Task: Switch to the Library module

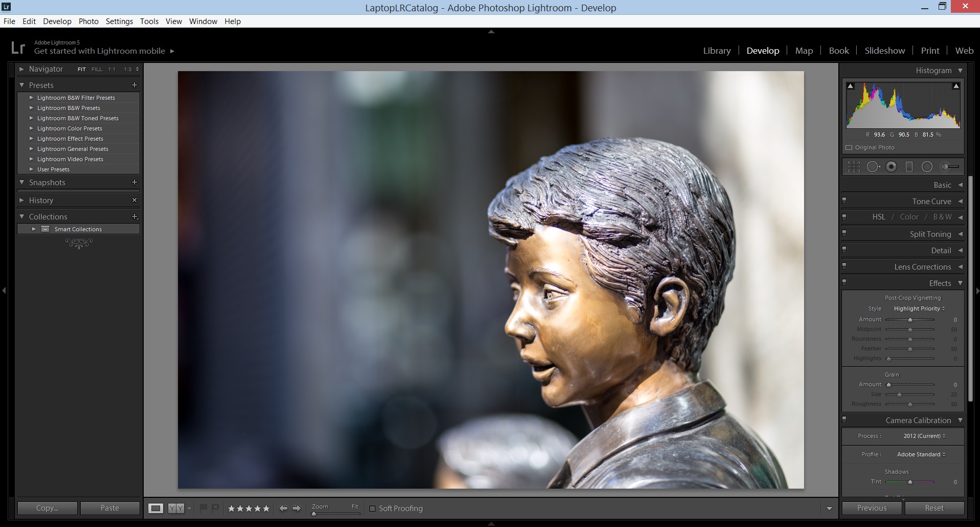Action: click(717, 51)
